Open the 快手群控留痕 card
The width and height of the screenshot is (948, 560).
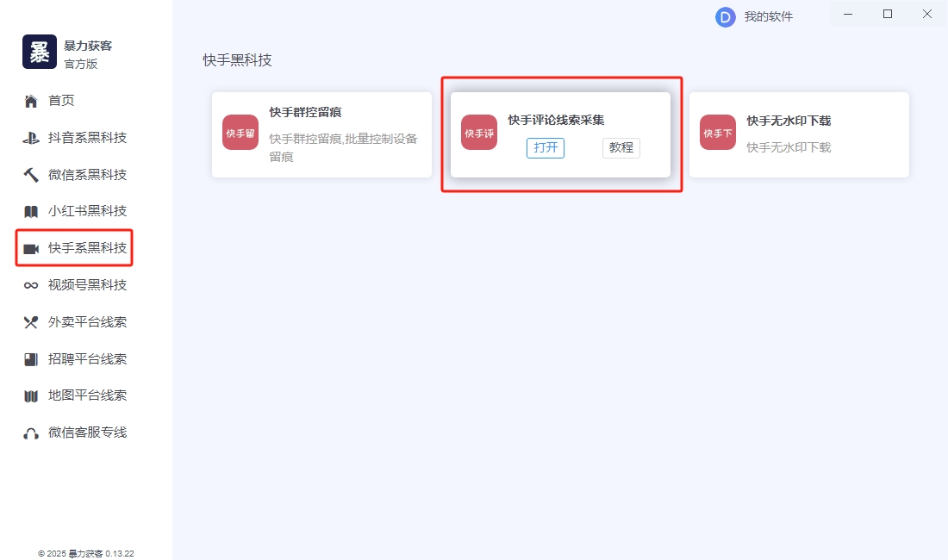pyautogui.click(x=321, y=134)
